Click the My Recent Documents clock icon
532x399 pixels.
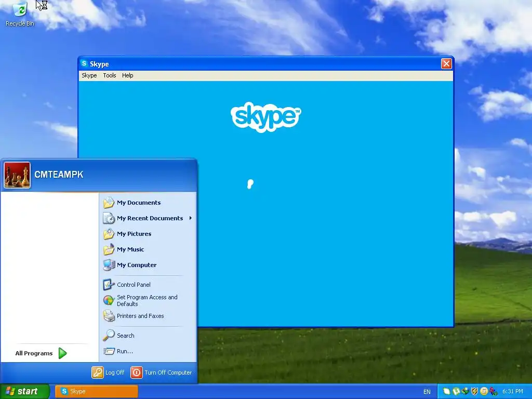(109, 218)
